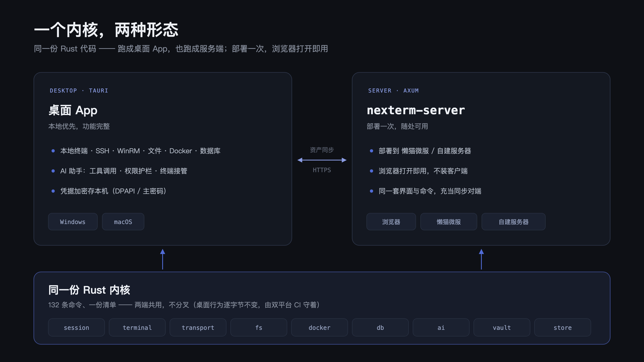Image resolution: width=644 pixels, height=362 pixels.
Task: Click the macOS platform chip
Action: (123, 222)
